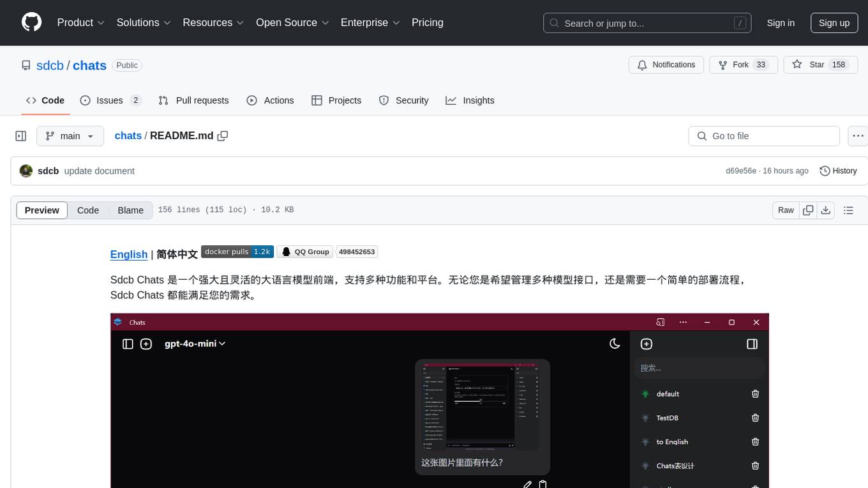Star the chats repository
Viewport: 868px width, 488px height.
(819, 65)
